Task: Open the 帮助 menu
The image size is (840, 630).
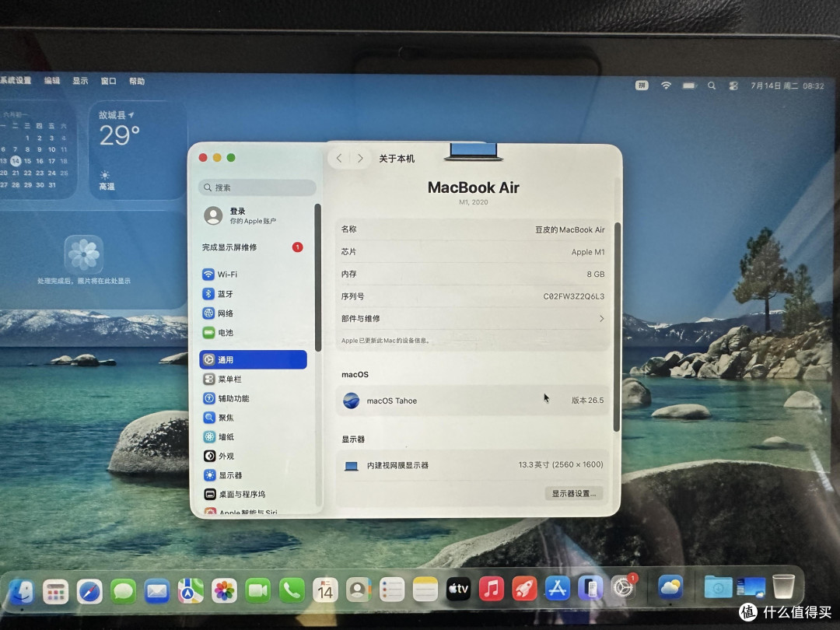Action: pyautogui.click(x=137, y=81)
